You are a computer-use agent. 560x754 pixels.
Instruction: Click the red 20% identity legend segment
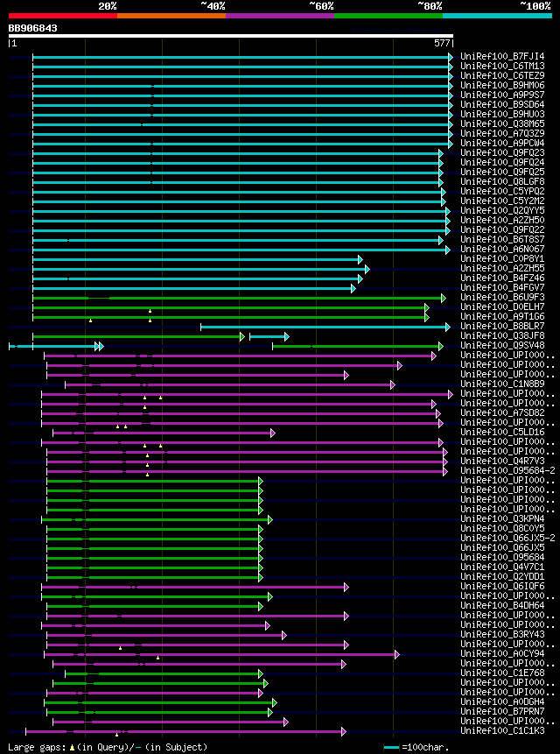point(63,16)
